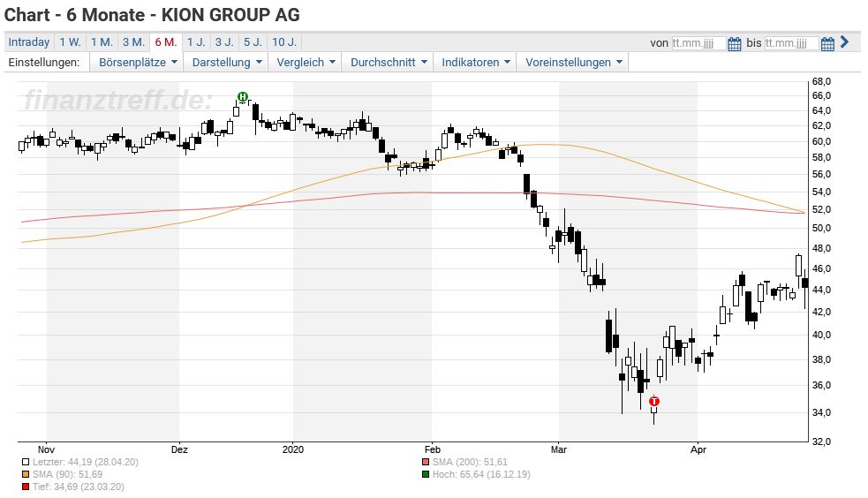Click the 'Dez' x-axis label

(x=179, y=449)
